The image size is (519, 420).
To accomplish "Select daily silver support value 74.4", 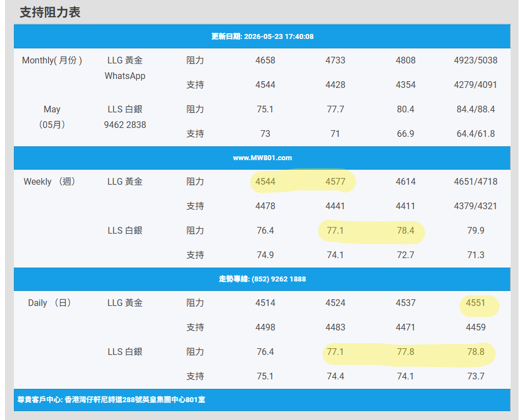I will [x=335, y=376].
